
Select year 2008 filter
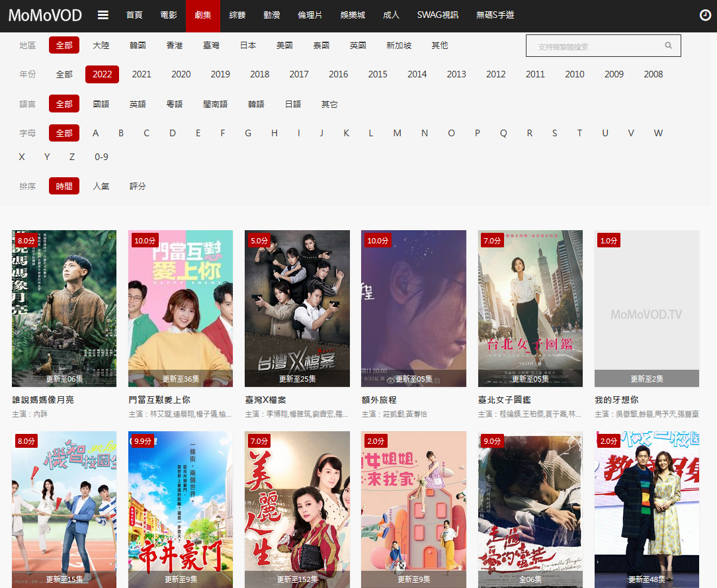pos(653,74)
